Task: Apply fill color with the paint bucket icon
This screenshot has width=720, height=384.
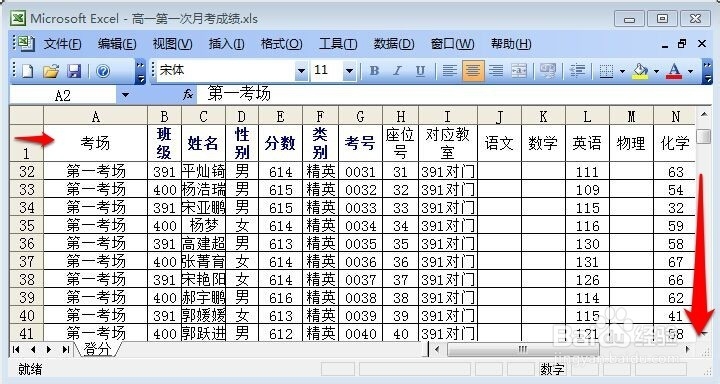Action: coord(640,71)
